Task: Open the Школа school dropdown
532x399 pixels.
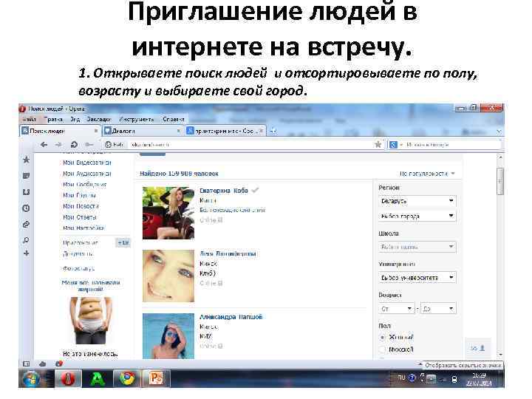Action: 417,247
